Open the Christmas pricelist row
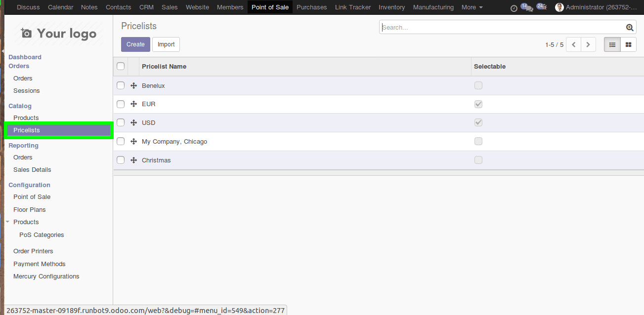644x315 pixels. click(x=379, y=160)
